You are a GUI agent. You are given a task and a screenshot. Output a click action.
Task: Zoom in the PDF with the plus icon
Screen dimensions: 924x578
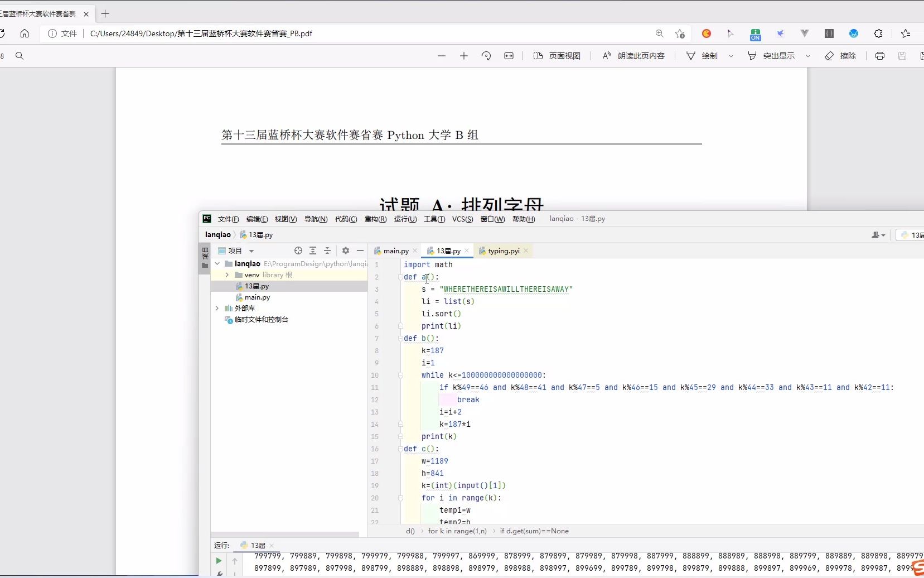pyautogui.click(x=464, y=56)
